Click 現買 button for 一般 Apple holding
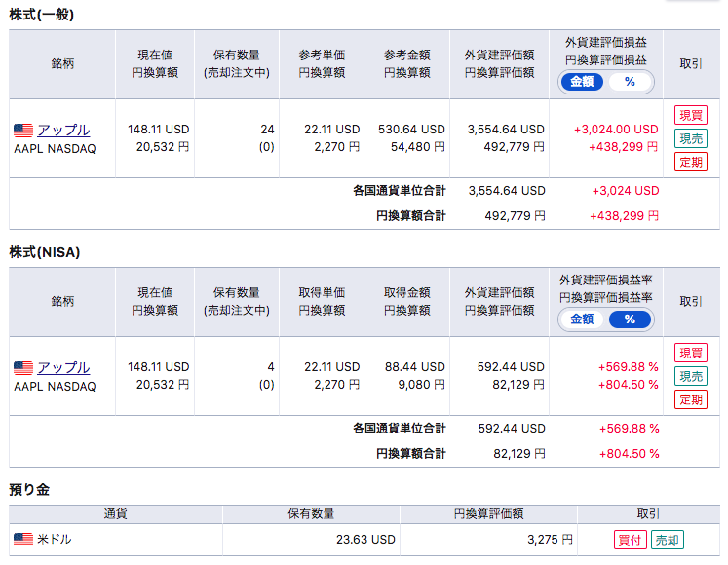This screenshot has width=728, height=565. coord(691,115)
